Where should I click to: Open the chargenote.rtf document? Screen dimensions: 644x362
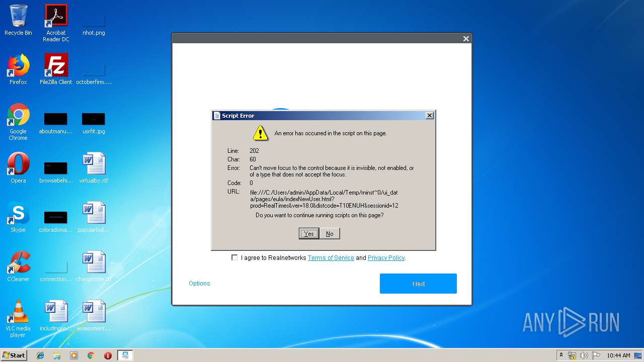point(94,266)
